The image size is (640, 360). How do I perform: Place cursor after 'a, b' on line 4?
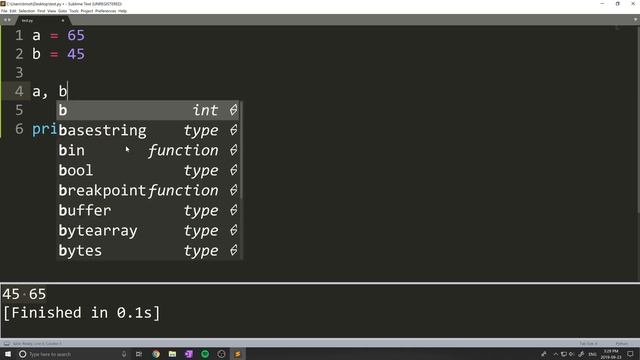(67, 91)
